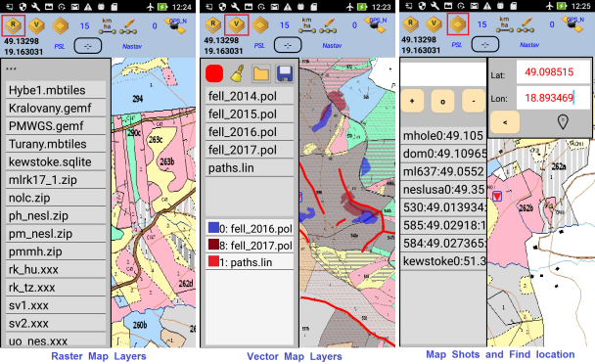
Task: Select pmmh.zip raster layer
Action: [56, 251]
